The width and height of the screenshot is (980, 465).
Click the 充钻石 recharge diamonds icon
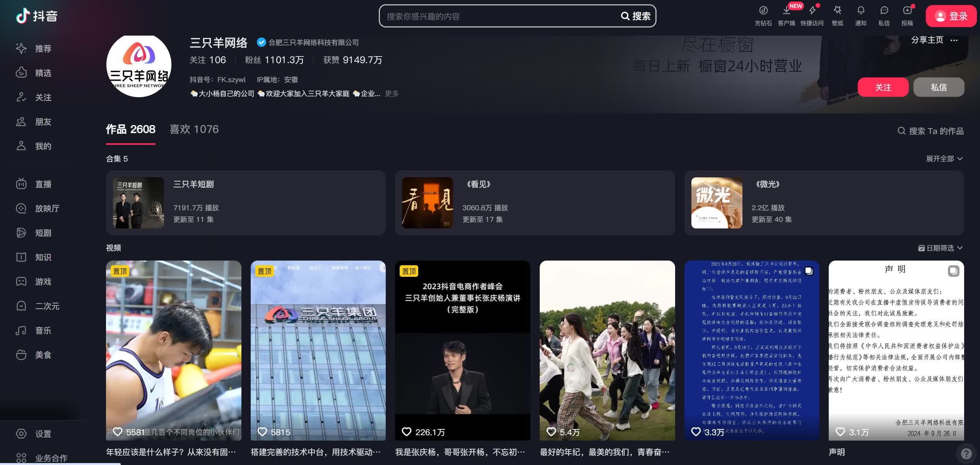pyautogui.click(x=763, y=15)
